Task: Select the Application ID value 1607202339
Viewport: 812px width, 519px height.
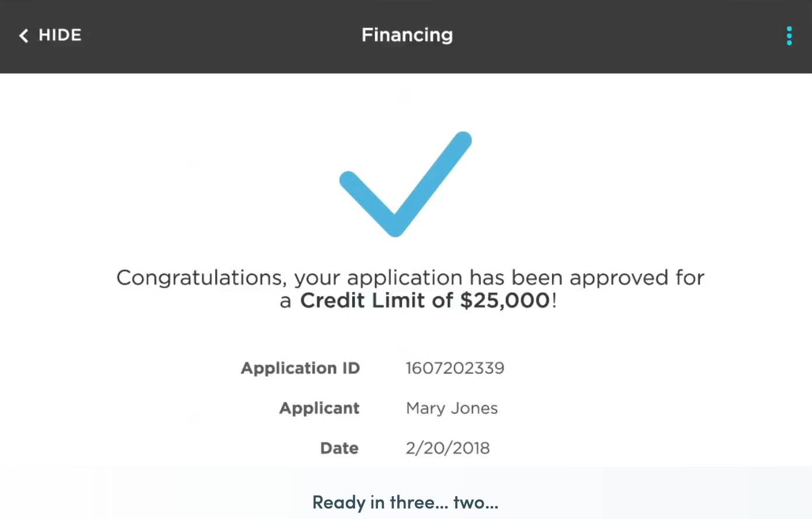Action: (x=455, y=368)
